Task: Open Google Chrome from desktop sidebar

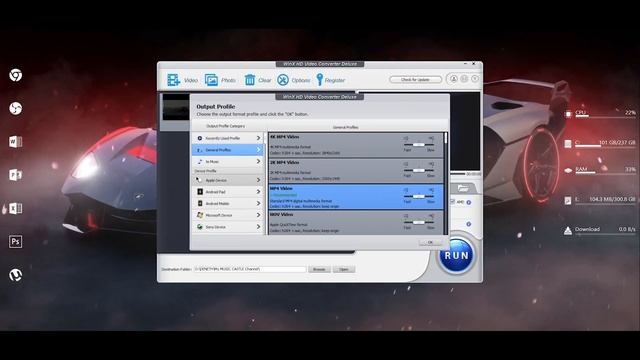Action: click(16, 75)
